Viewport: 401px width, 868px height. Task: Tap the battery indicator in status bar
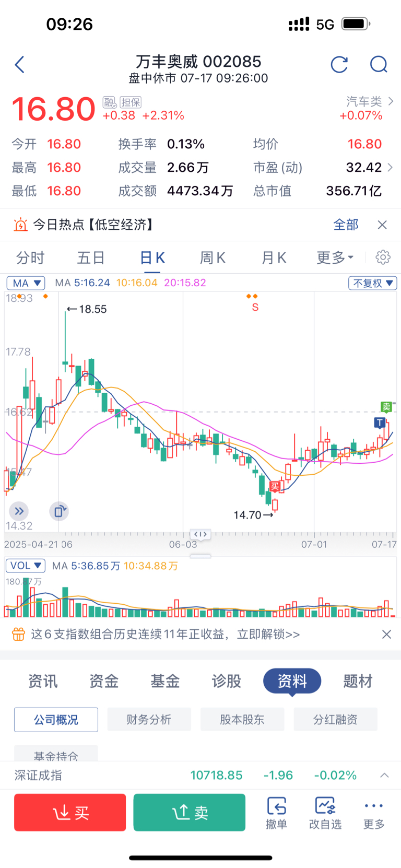coord(356,24)
